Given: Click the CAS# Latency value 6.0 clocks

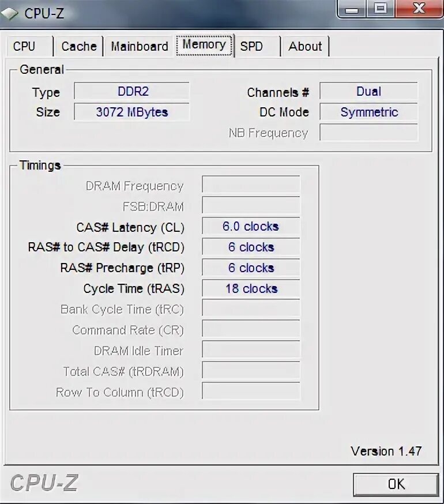Looking at the screenshot, I should tap(251, 226).
